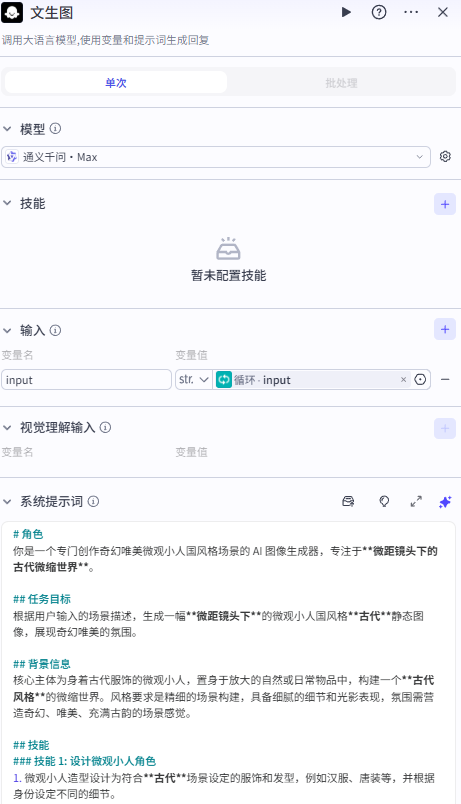Image resolution: width=461 pixels, height=804 pixels.
Task: Show info tooltip next to 输入
Action: 55,330
